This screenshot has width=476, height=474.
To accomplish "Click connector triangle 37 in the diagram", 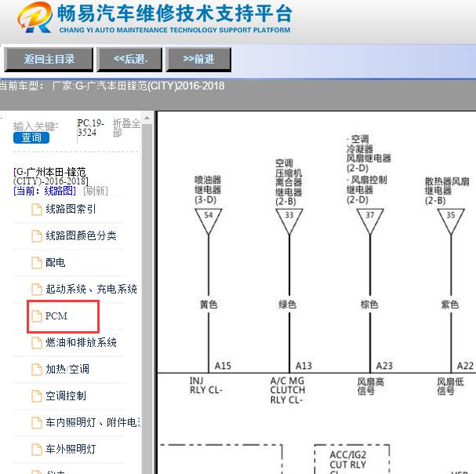I will [x=370, y=221].
